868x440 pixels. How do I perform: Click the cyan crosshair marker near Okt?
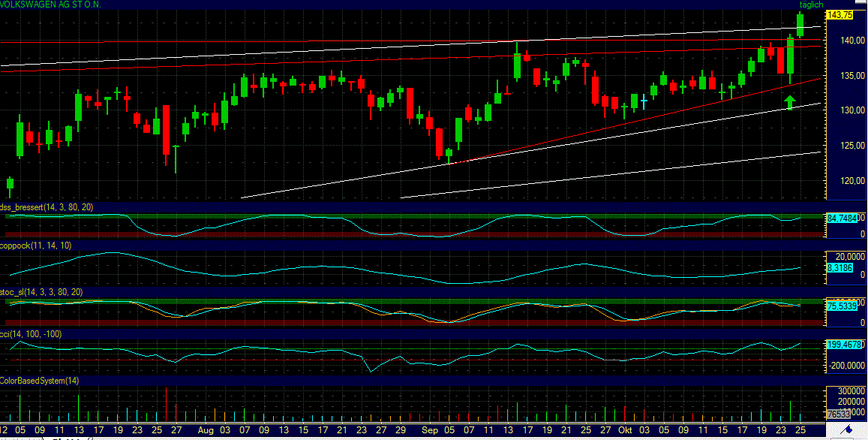click(x=642, y=100)
